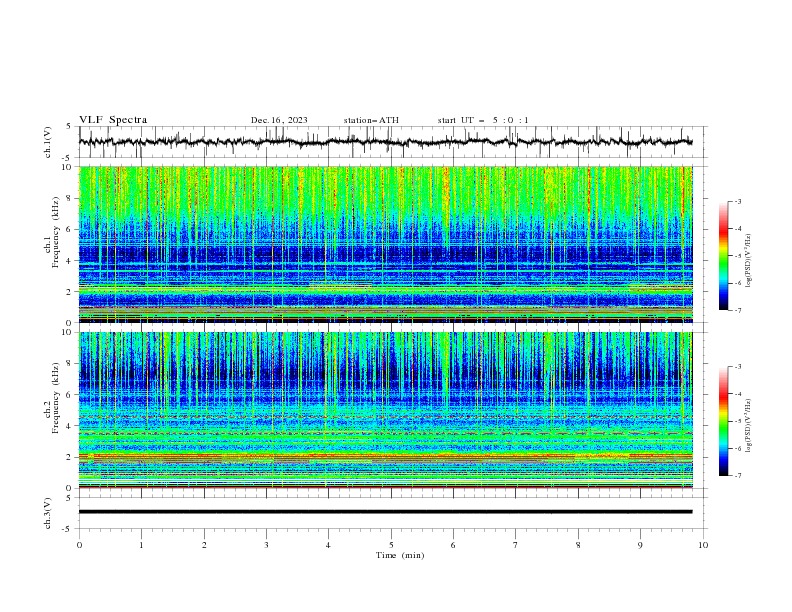This screenshot has height=612, width=792.
Task: Click the "ch.1(V)" axis label
Action: coord(48,142)
